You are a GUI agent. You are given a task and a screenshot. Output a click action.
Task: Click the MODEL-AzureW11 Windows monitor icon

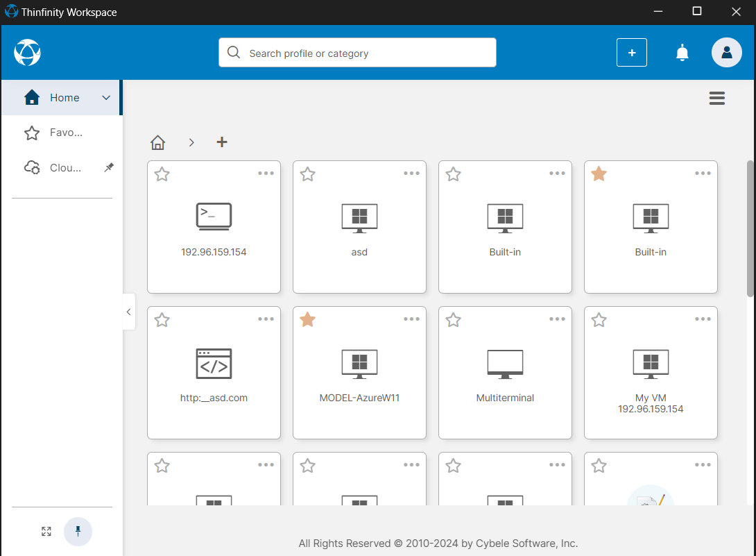point(360,364)
